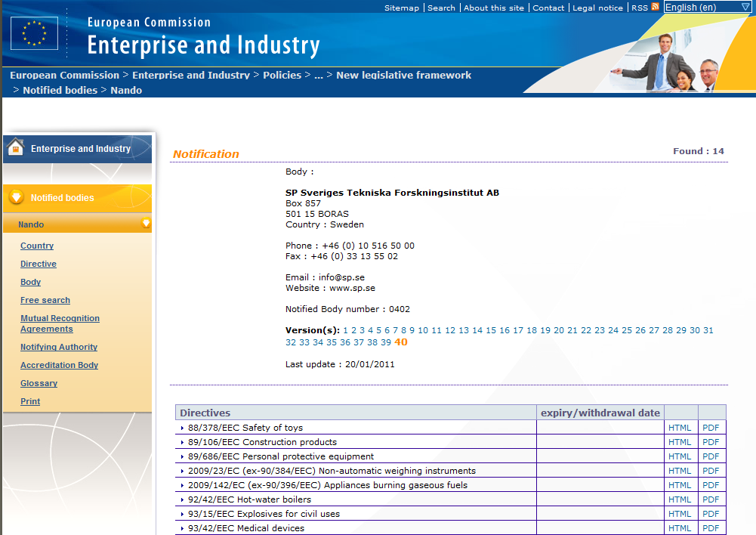
Task: Open HTML link for Explosives for civil uses
Action: pyautogui.click(x=680, y=515)
